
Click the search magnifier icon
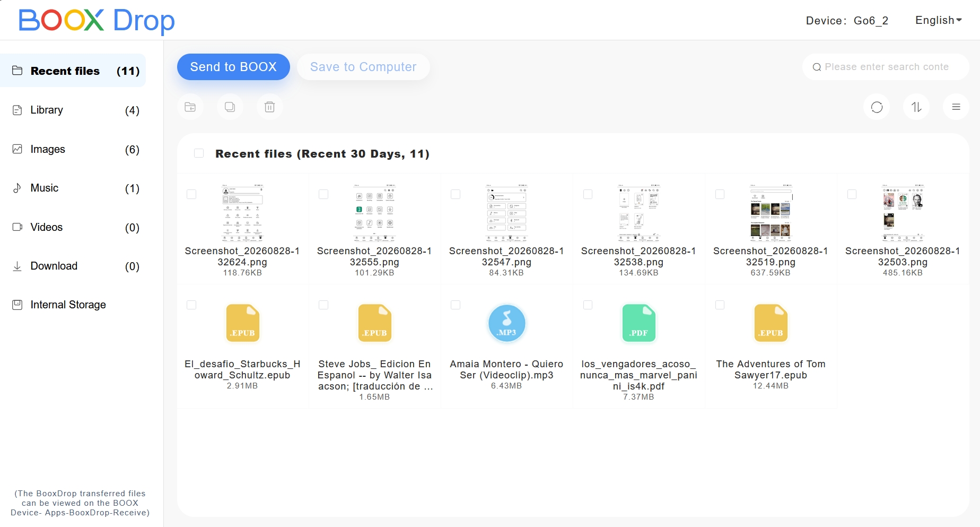tap(817, 67)
